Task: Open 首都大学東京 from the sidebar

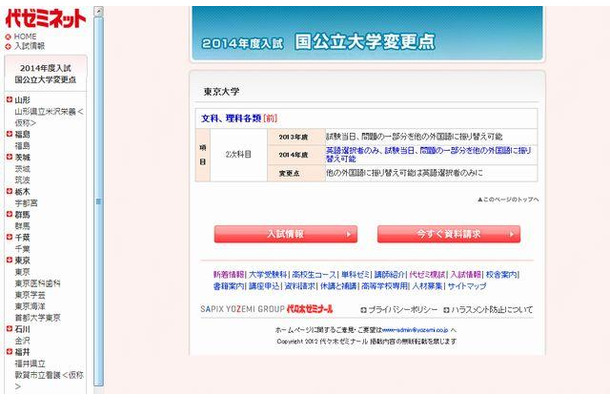Action: [x=38, y=318]
